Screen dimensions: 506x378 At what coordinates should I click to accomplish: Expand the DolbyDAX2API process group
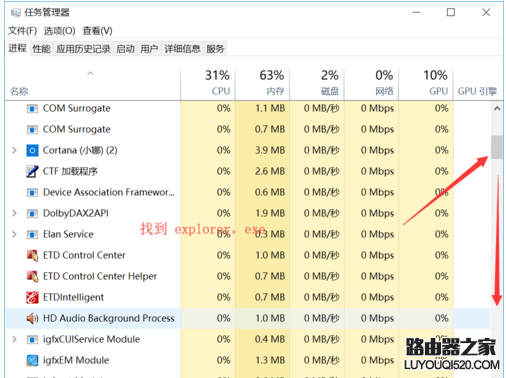(14, 213)
